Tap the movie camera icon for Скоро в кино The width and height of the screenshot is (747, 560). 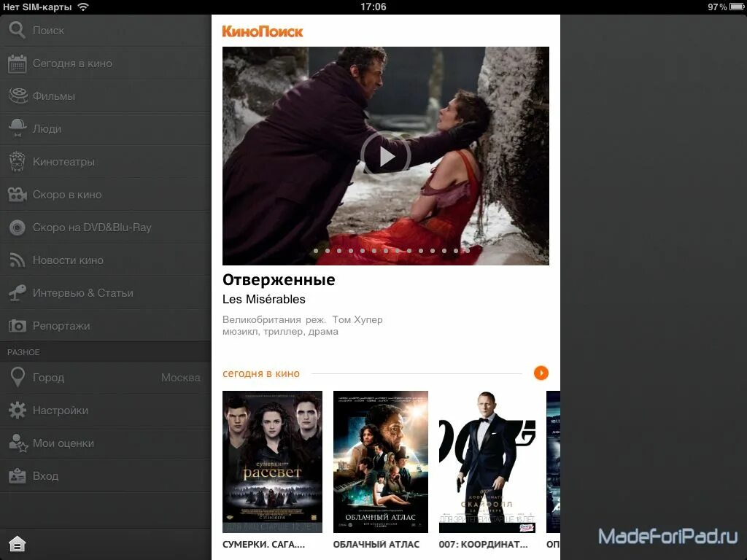pyautogui.click(x=18, y=194)
